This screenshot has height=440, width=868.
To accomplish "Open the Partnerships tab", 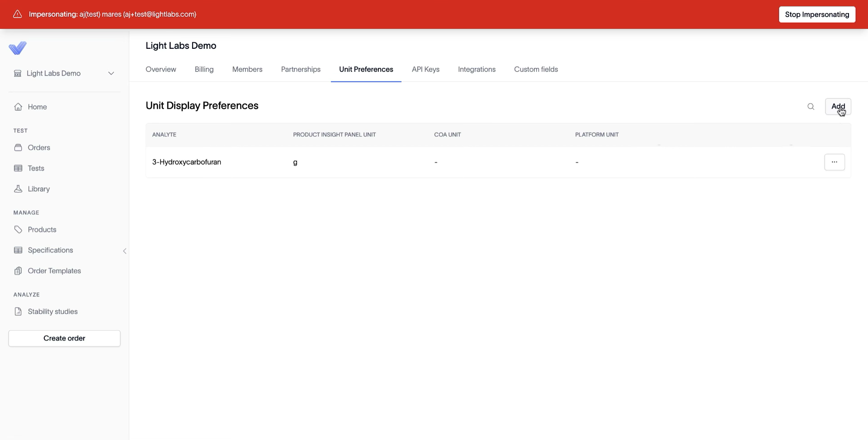I will (x=301, y=69).
